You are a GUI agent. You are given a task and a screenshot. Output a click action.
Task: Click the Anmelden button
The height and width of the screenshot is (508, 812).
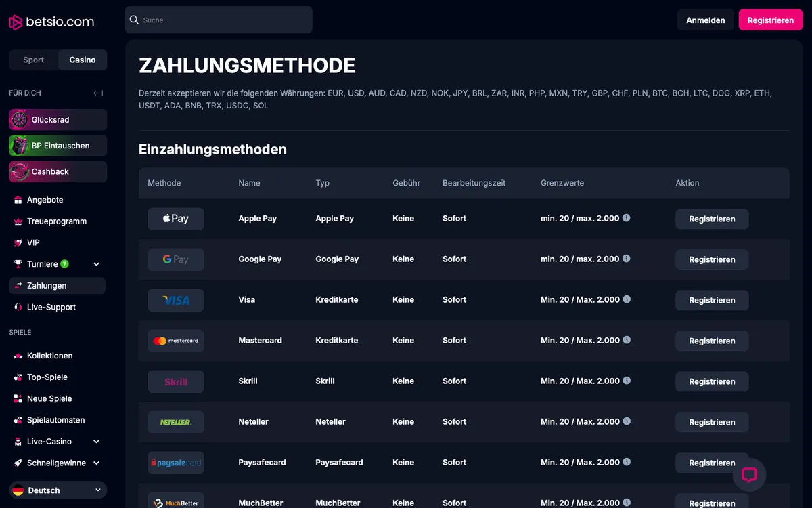pos(706,20)
